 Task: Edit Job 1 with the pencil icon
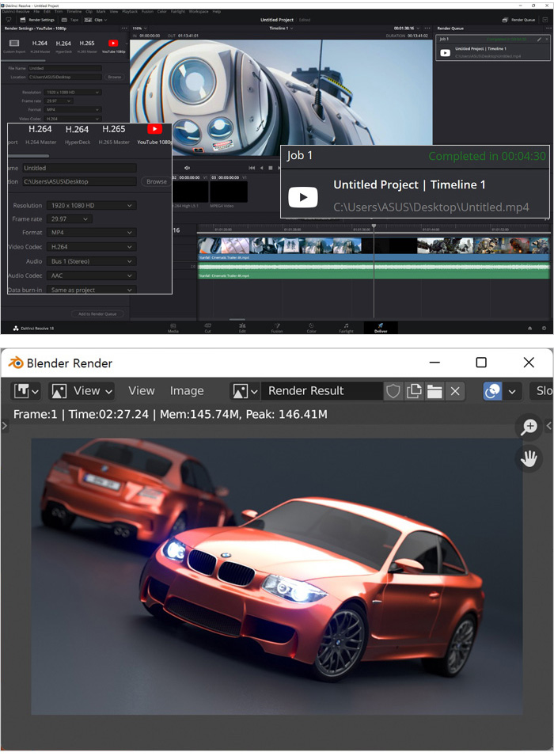pyautogui.click(x=539, y=39)
